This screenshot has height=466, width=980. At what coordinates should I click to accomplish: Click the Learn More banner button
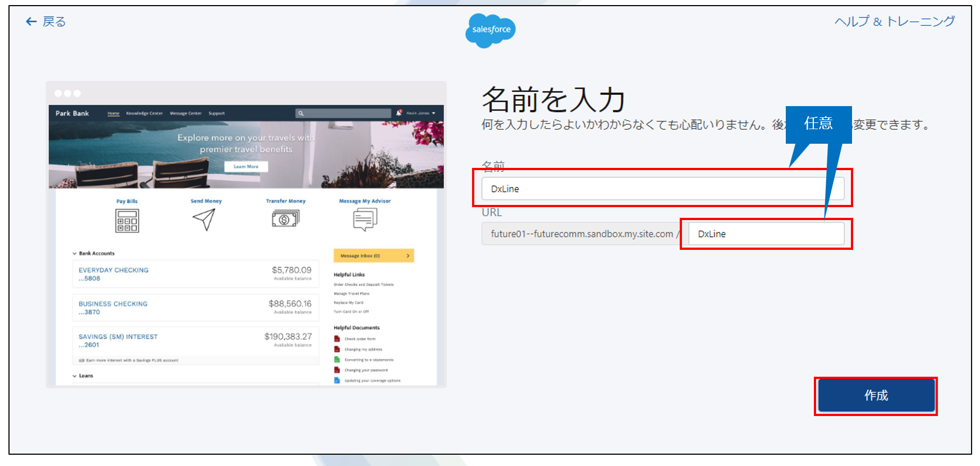[246, 167]
